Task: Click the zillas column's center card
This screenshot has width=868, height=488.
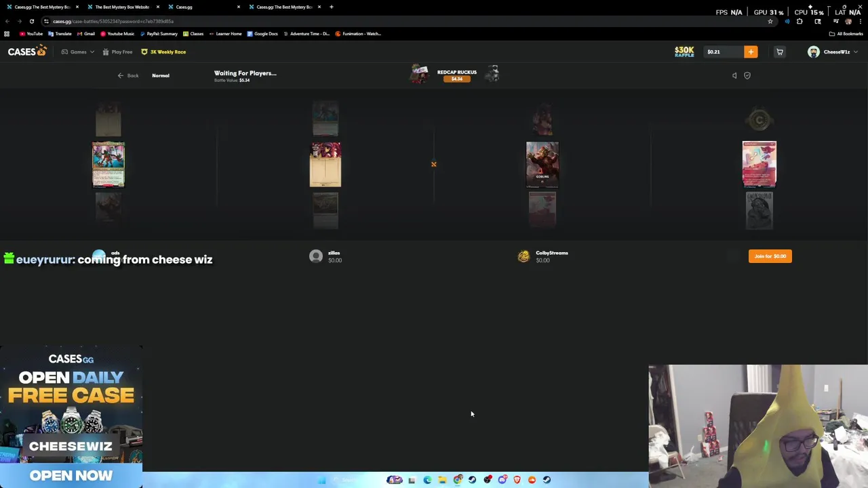Action: tap(325, 164)
